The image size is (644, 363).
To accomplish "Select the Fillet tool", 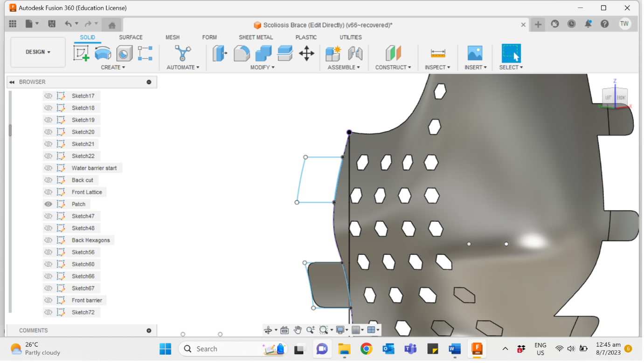I will pyautogui.click(x=242, y=54).
